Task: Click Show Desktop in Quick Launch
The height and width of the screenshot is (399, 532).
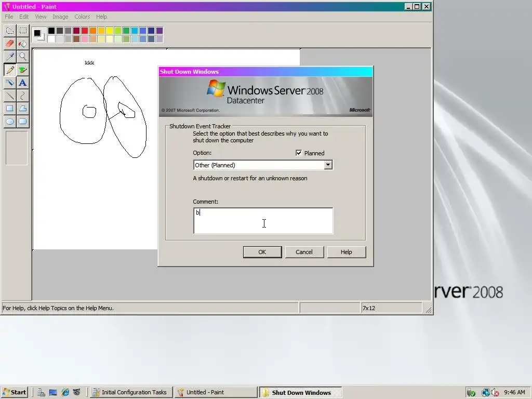Action: tap(53, 392)
